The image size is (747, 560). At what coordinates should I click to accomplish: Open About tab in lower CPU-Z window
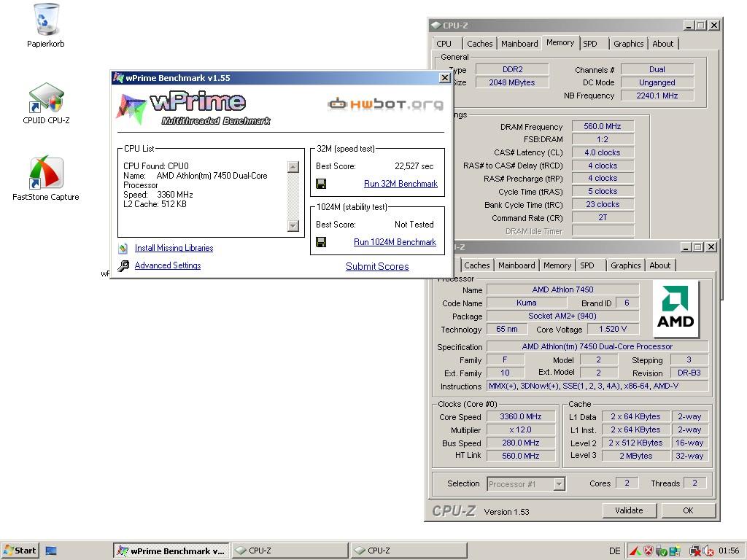(659, 265)
